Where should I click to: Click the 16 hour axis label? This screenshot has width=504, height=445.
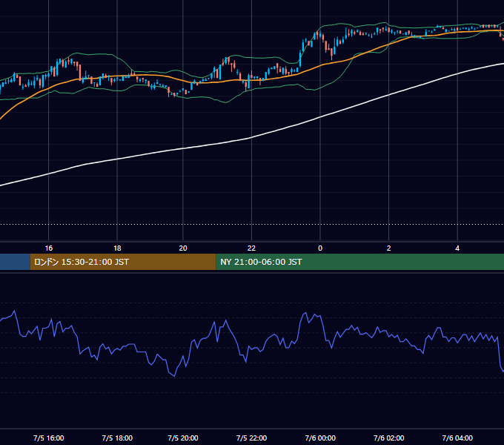coord(48,248)
